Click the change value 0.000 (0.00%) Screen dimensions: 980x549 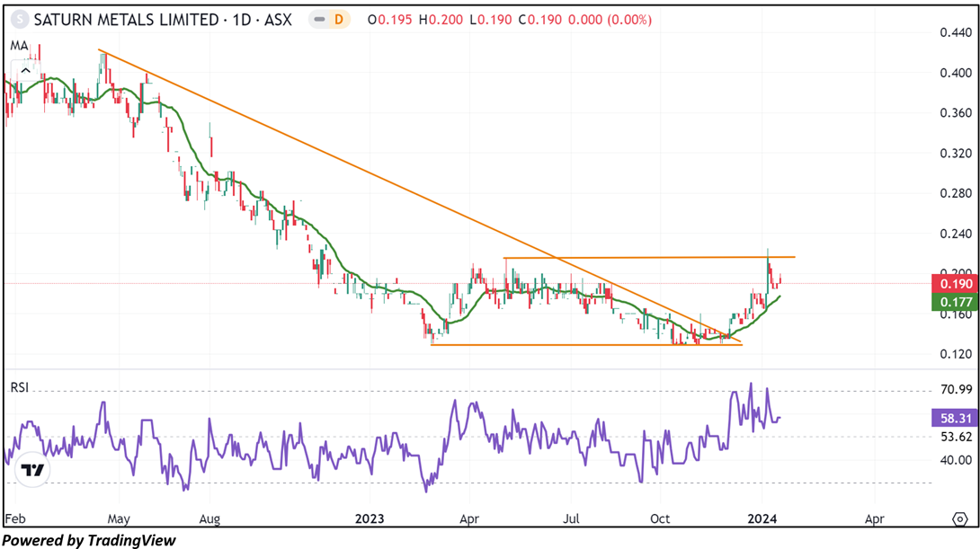tap(610, 20)
